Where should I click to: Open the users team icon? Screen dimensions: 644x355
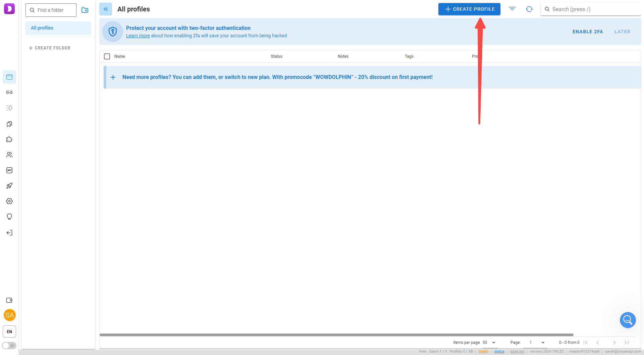coord(9,155)
